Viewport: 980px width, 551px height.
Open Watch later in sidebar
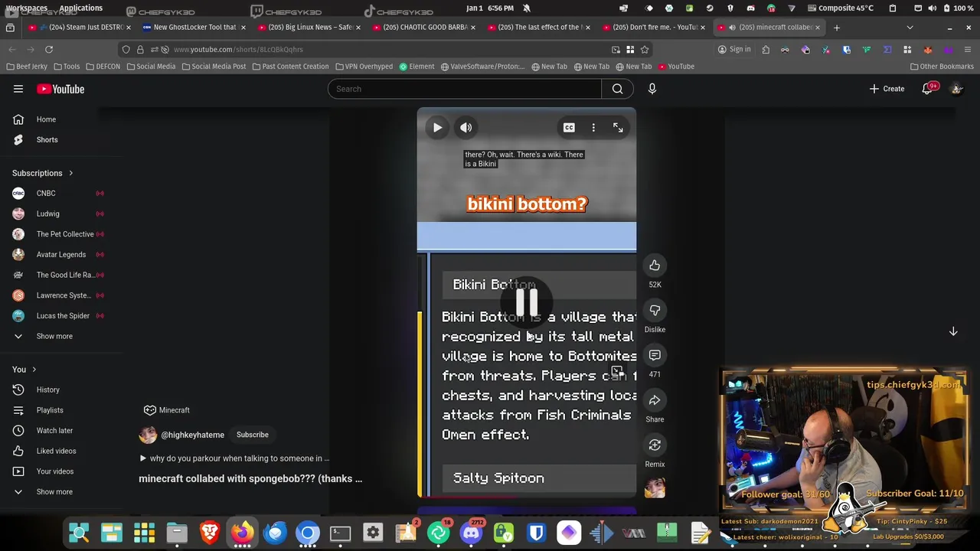54,431
